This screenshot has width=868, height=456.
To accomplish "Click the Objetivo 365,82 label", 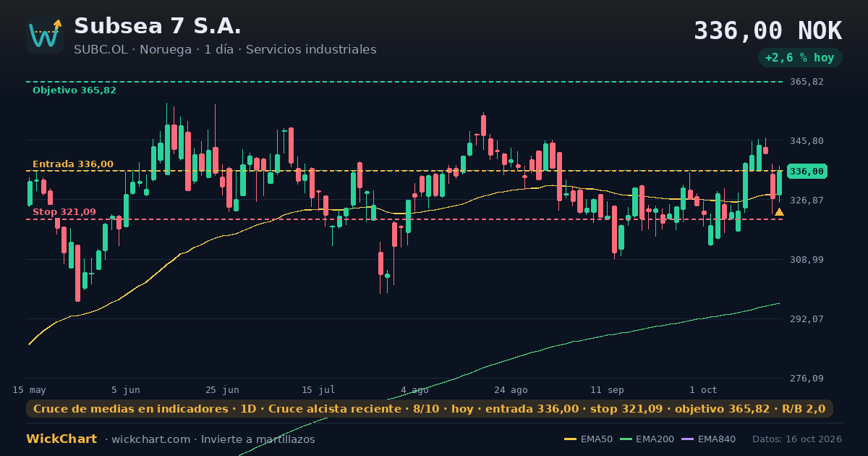I will click(x=75, y=90).
